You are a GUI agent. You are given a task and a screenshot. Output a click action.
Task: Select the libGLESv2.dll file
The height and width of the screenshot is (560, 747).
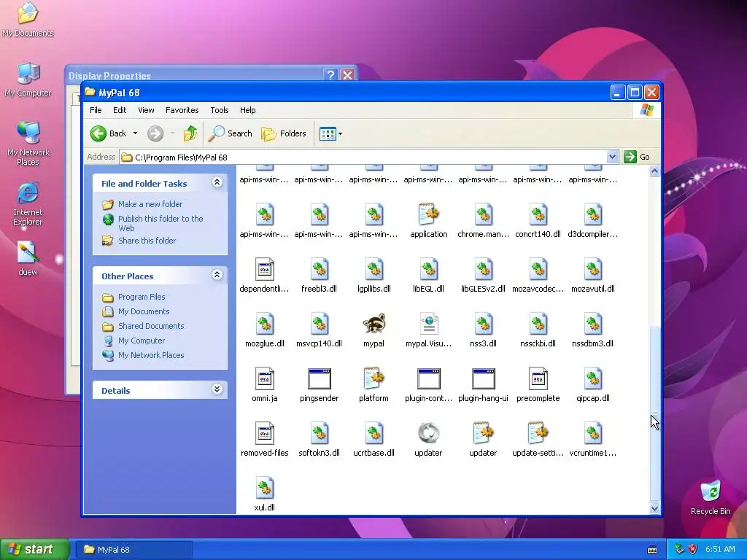(x=483, y=270)
